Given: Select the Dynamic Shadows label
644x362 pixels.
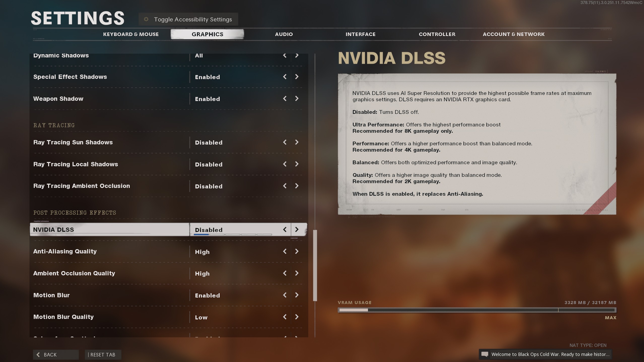Looking at the screenshot, I should [61, 55].
